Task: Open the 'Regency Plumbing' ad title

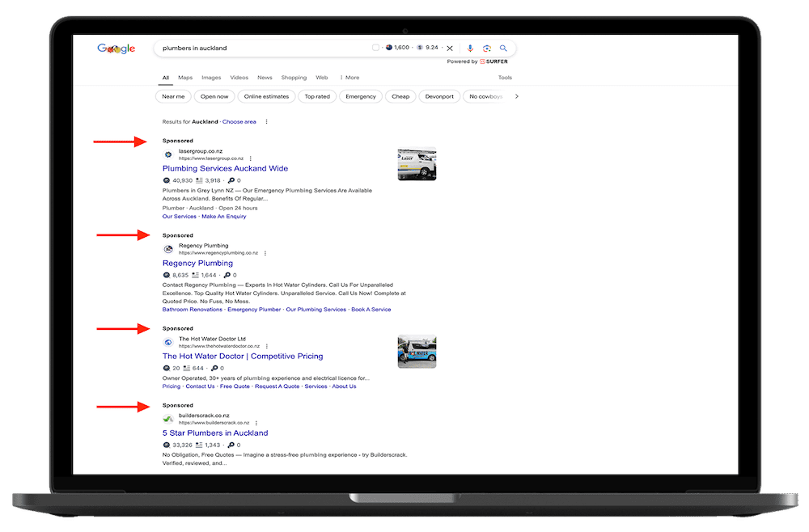Action: click(x=197, y=263)
